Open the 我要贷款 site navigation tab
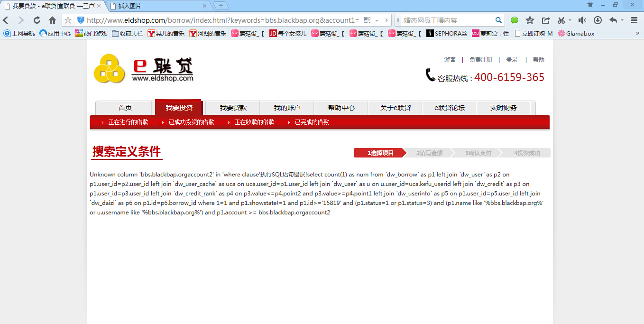Viewport: 644px width, 324px height. click(233, 108)
